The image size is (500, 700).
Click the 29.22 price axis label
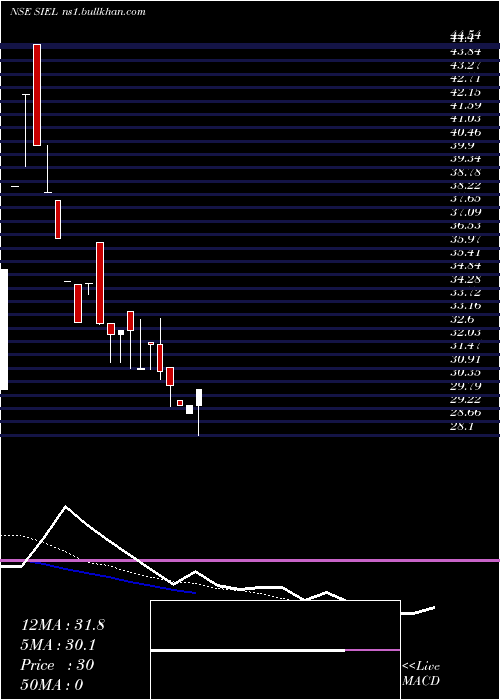pos(465,400)
